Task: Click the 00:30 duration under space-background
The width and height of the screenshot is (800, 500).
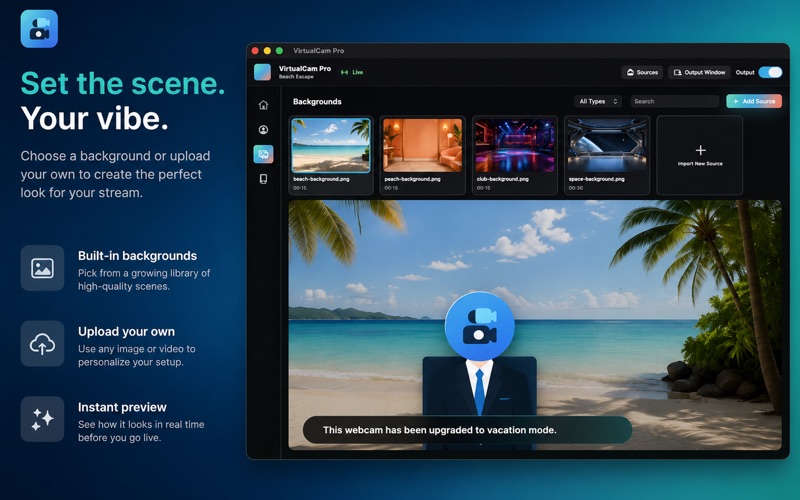Action: 576,188
